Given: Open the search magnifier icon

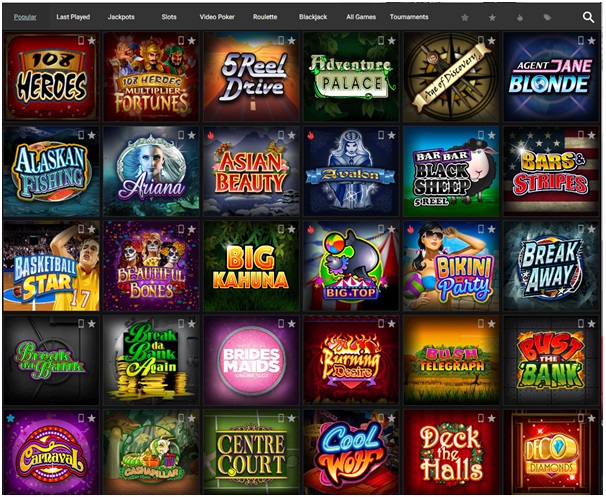Looking at the screenshot, I should pyautogui.click(x=588, y=17).
